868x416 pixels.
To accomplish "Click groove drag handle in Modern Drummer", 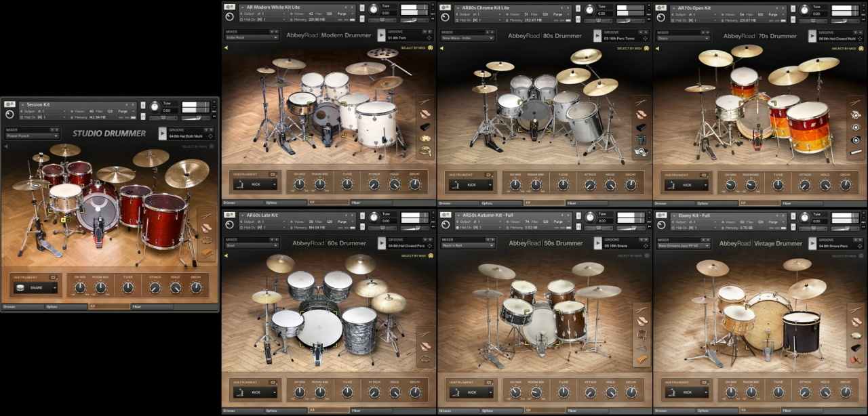I will coord(429,38).
